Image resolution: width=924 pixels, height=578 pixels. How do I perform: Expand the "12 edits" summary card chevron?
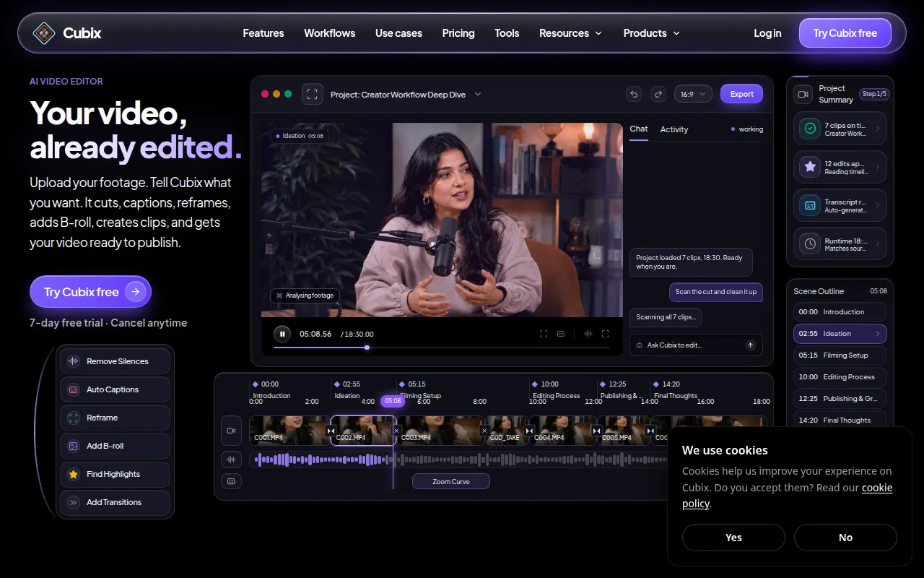coord(878,168)
